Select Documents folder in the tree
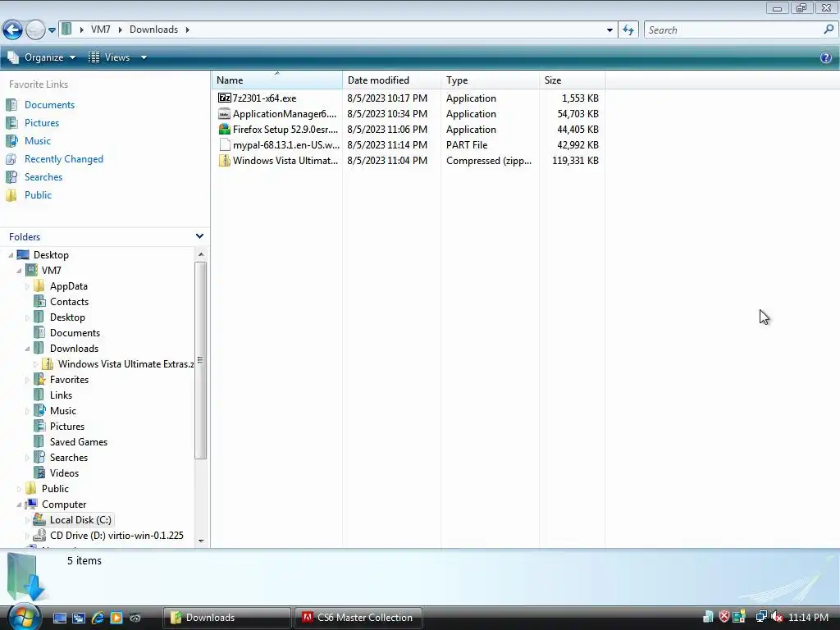The height and width of the screenshot is (630, 840). 75,333
